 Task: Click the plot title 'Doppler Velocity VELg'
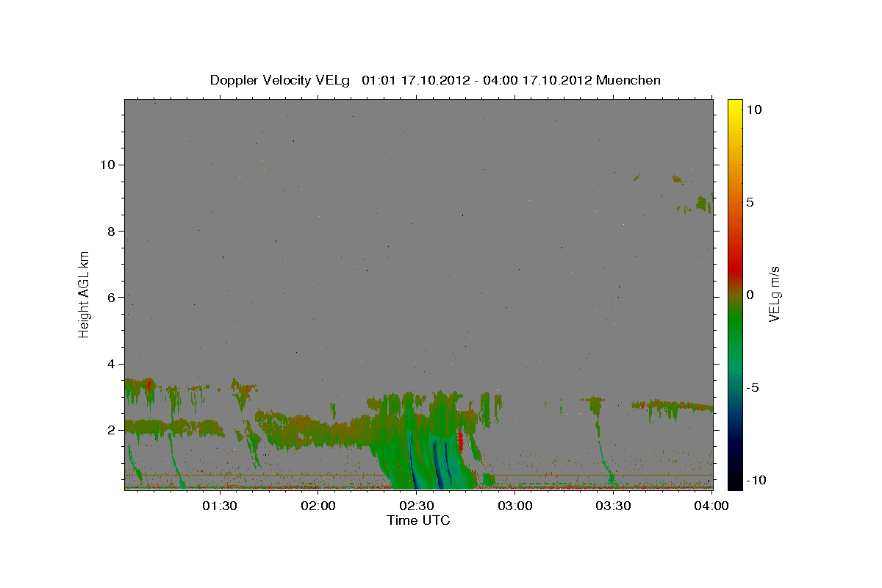point(281,80)
